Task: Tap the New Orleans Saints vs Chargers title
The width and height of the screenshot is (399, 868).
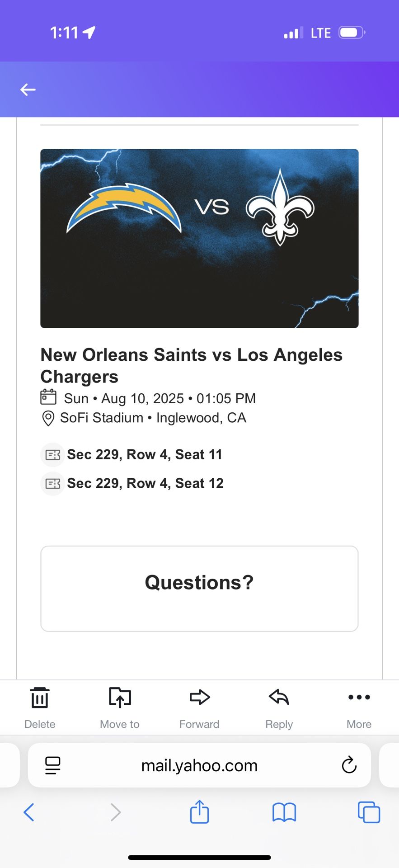Action: 191,365
